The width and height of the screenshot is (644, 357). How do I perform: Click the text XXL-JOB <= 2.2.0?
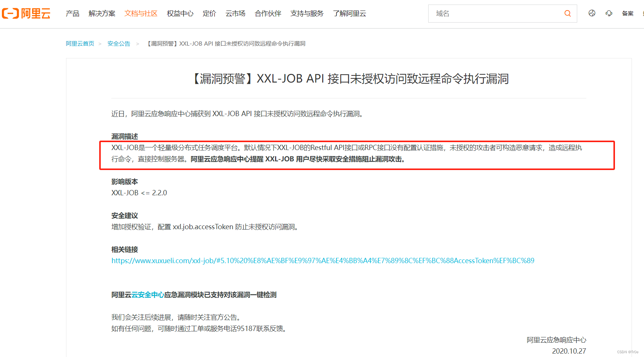[x=139, y=193]
